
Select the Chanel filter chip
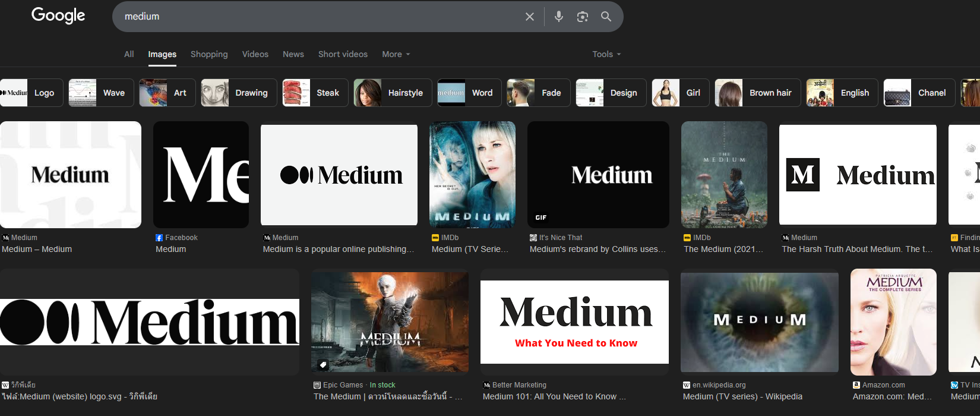919,93
